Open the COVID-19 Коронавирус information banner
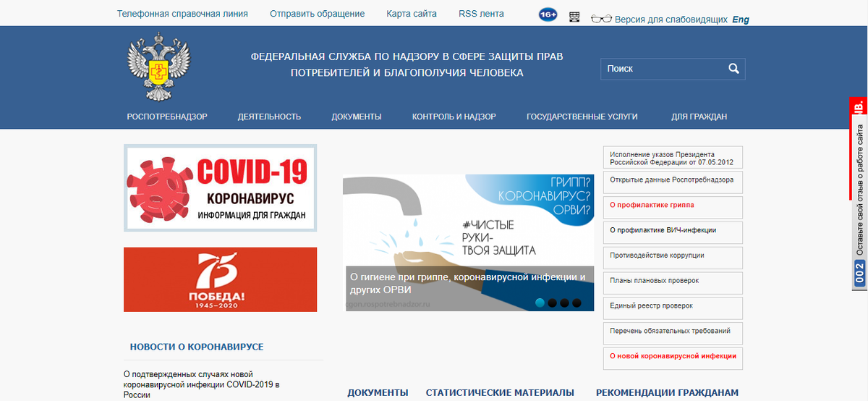868x401 pixels. pyautogui.click(x=221, y=187)
